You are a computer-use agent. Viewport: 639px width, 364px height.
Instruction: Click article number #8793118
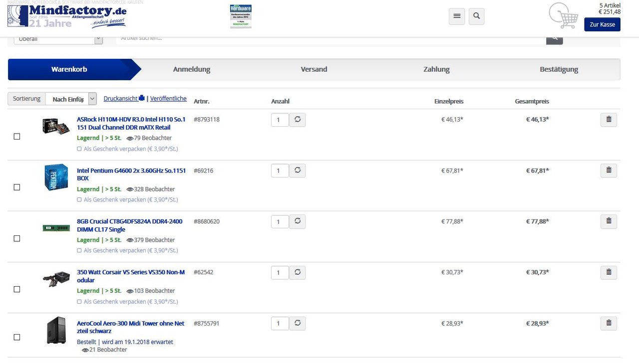click(x=207, y=120)
